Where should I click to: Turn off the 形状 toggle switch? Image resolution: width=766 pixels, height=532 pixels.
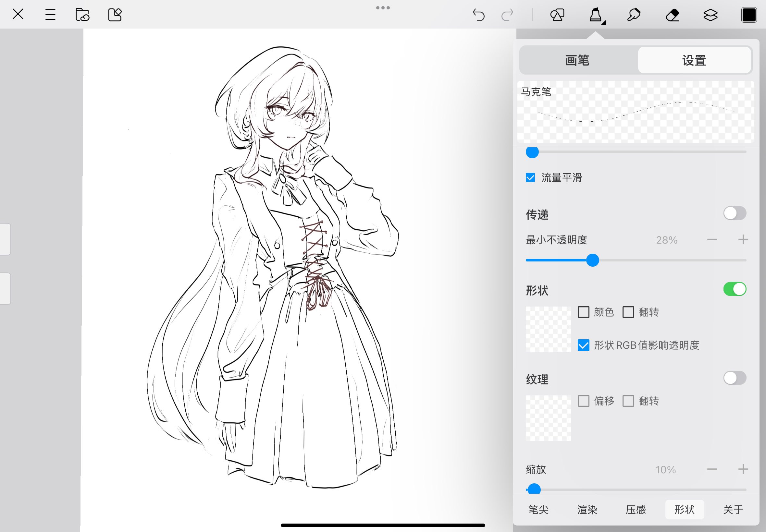point(734,289)
